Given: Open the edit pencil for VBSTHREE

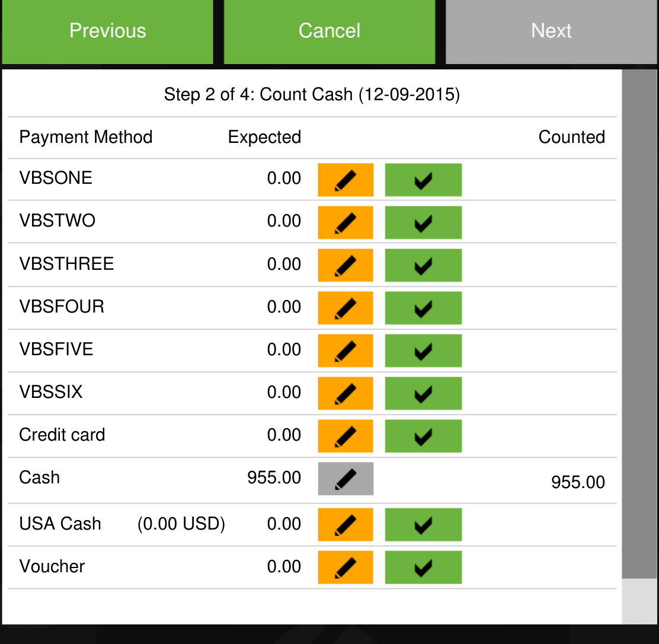Looking at the screenshot, I should [346, 265].
